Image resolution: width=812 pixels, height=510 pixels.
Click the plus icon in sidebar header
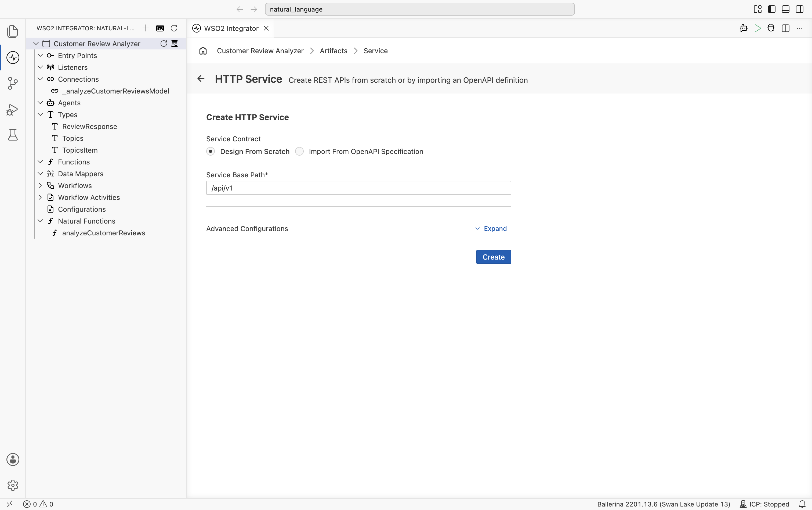coord(146,28)
